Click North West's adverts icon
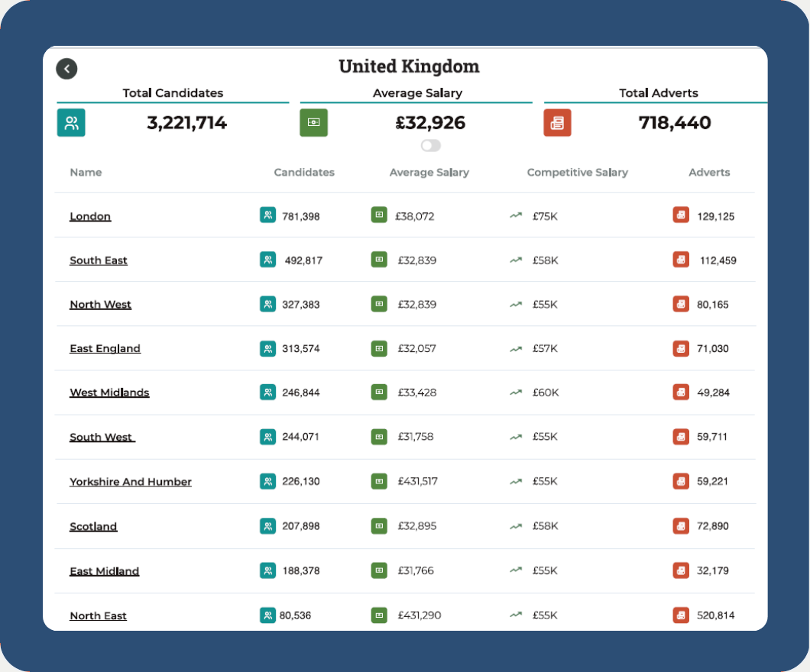The height and width of the screenshot is (672, 810). 681,303
